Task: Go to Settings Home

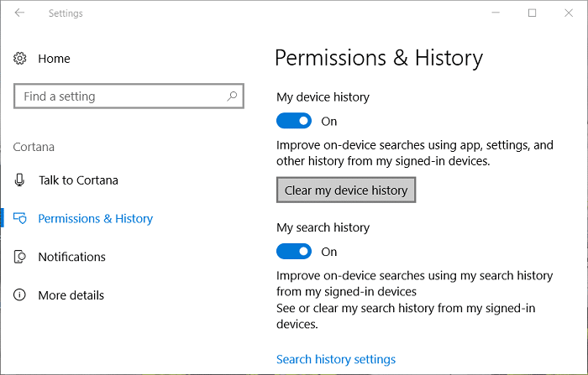Action: click(54, 59)
